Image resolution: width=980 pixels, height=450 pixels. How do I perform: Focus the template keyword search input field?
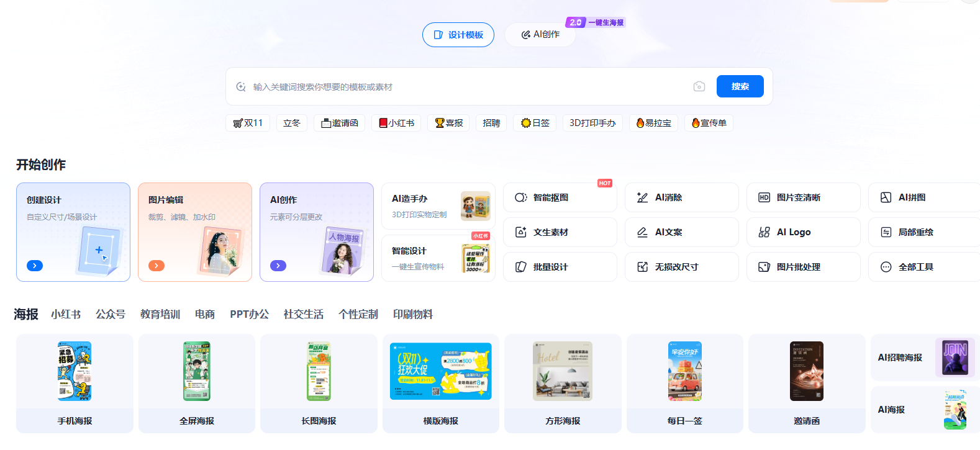coord(466,87)
